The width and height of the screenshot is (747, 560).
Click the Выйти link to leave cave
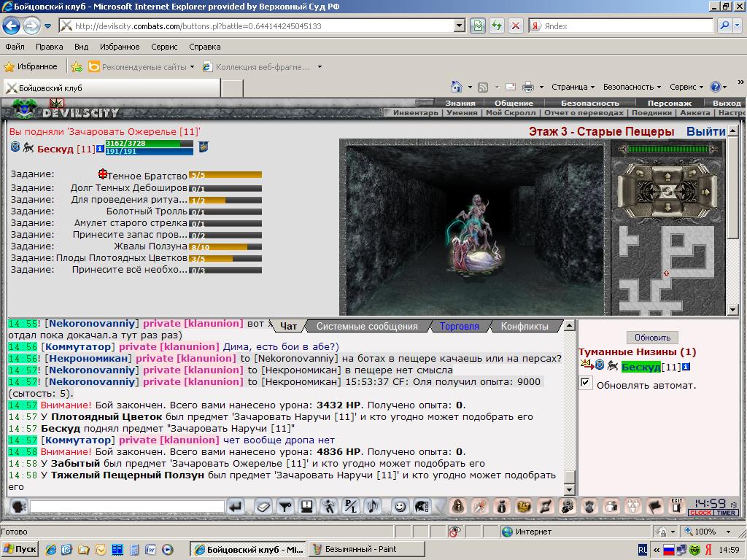tap(705, 132)
